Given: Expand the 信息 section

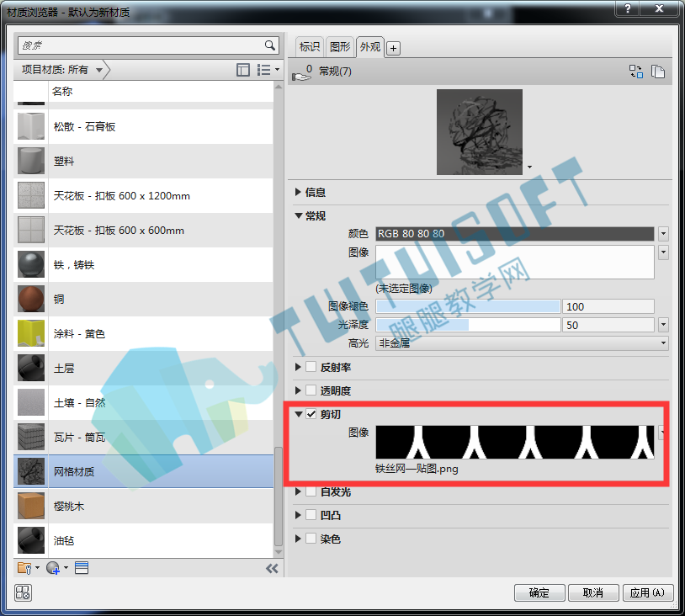Looking at the screenshot, I should 299,192.
